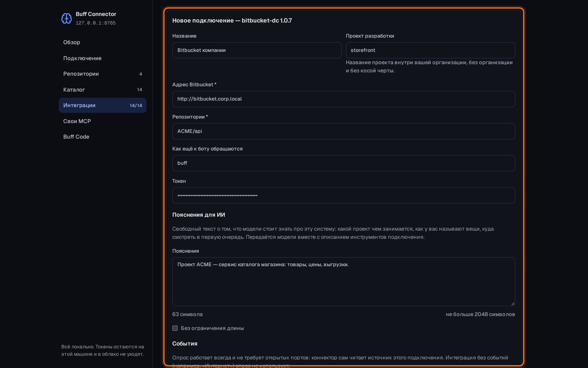Open the Обзор section
The image size is (588, 368).
click(102, 42)
